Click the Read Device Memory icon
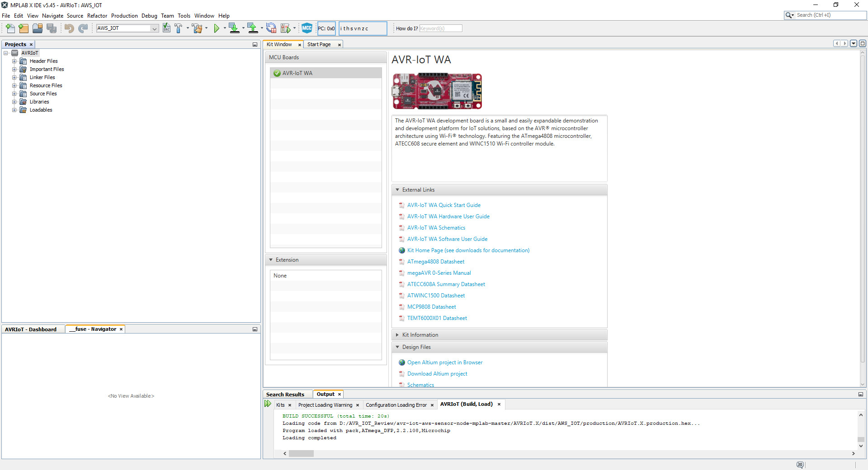Viewport: 868px width, 470px height. pos(252,28)
